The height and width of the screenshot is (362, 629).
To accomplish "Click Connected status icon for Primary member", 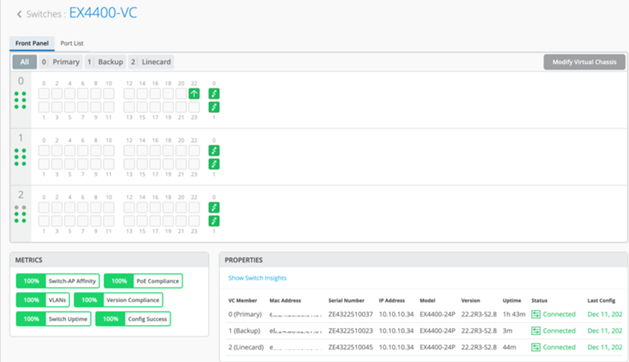I will pyautogui.click(x=536, y=314).
